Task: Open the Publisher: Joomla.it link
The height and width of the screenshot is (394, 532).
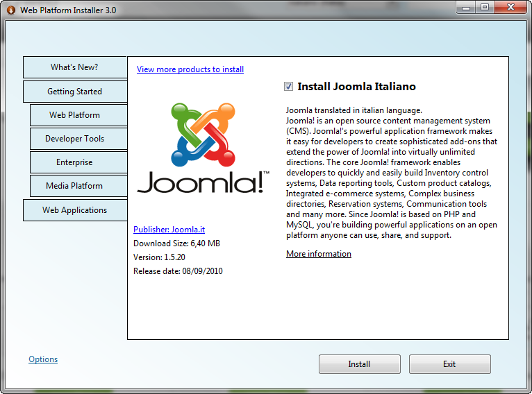Action: [x=169, y=230]
